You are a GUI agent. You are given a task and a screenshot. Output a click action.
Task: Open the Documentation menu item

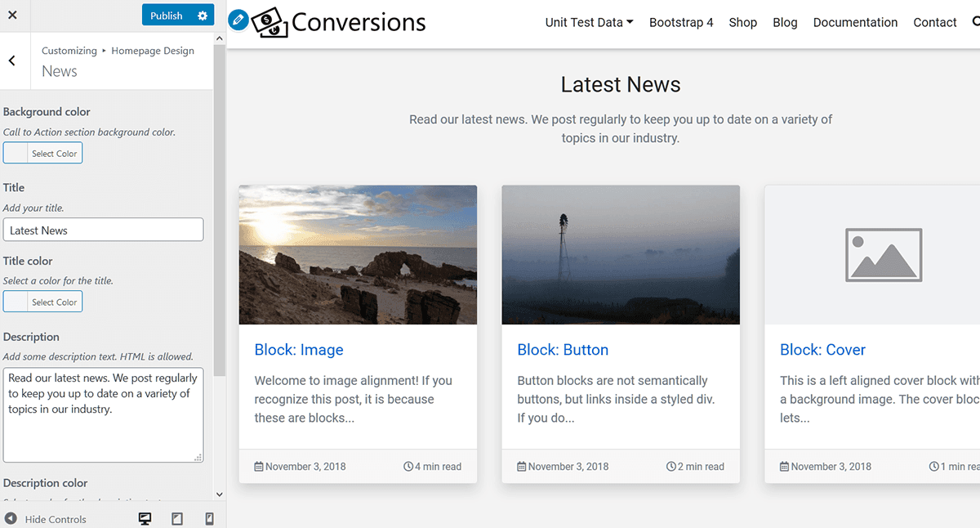click(x=855, y=22)
